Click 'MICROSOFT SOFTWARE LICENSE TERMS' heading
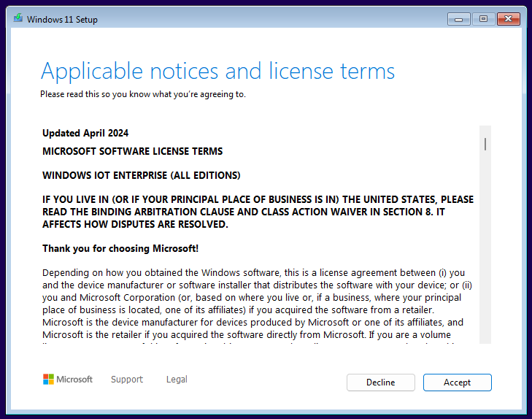Screen dimensions: 532x419 click(132, 151)
